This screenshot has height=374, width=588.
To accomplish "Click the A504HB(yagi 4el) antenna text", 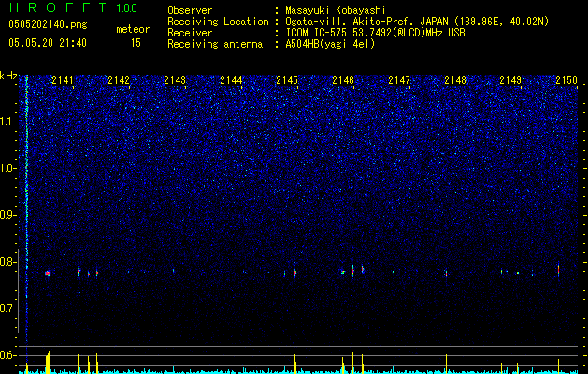I will tap(330, 44).
